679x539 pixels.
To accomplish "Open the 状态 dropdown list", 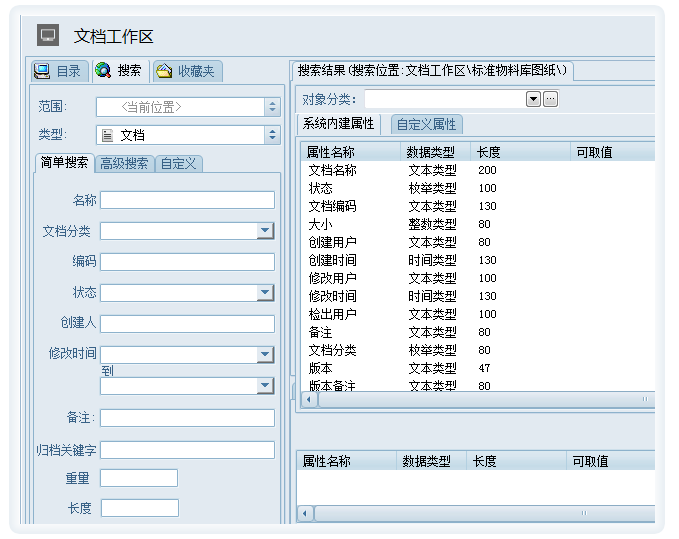I will pos(265,293).
